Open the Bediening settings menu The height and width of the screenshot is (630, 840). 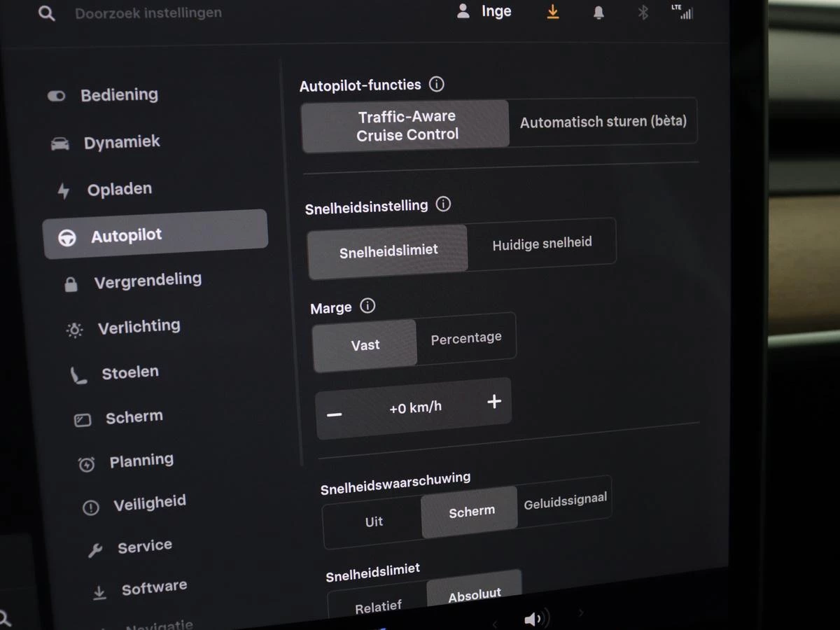pos(119,95)
